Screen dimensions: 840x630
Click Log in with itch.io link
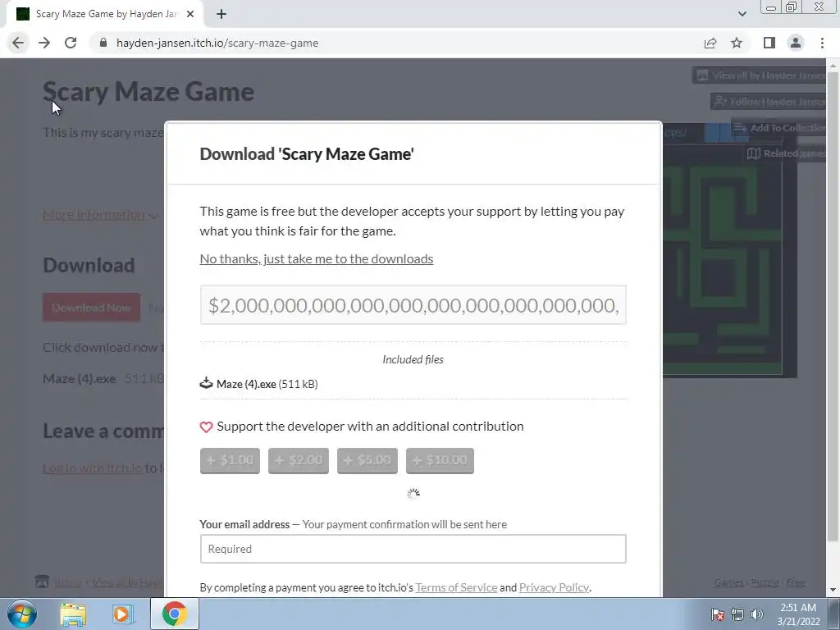[92, 468]
